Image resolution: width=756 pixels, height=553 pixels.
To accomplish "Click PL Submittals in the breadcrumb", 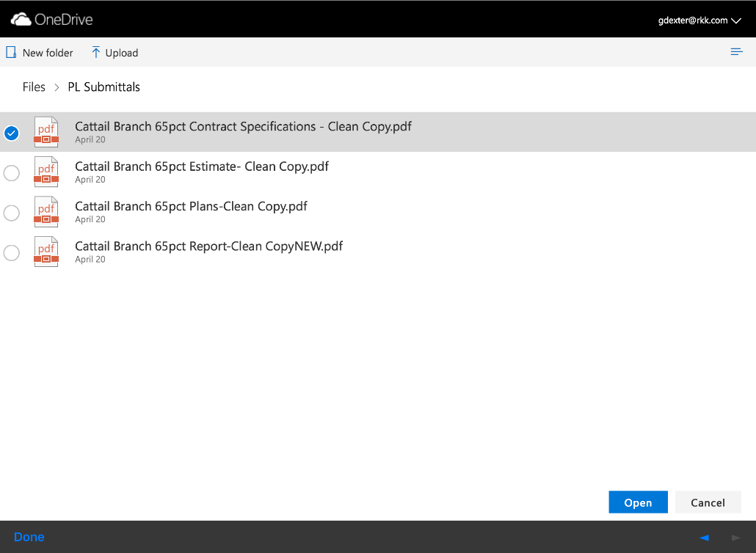I will coord(103,87).
